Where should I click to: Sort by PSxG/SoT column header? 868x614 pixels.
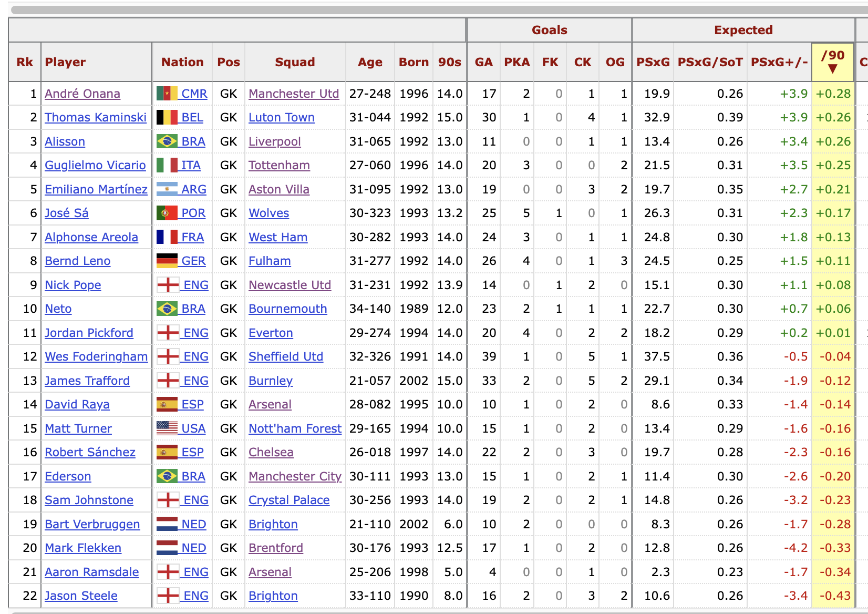(710, 62)
